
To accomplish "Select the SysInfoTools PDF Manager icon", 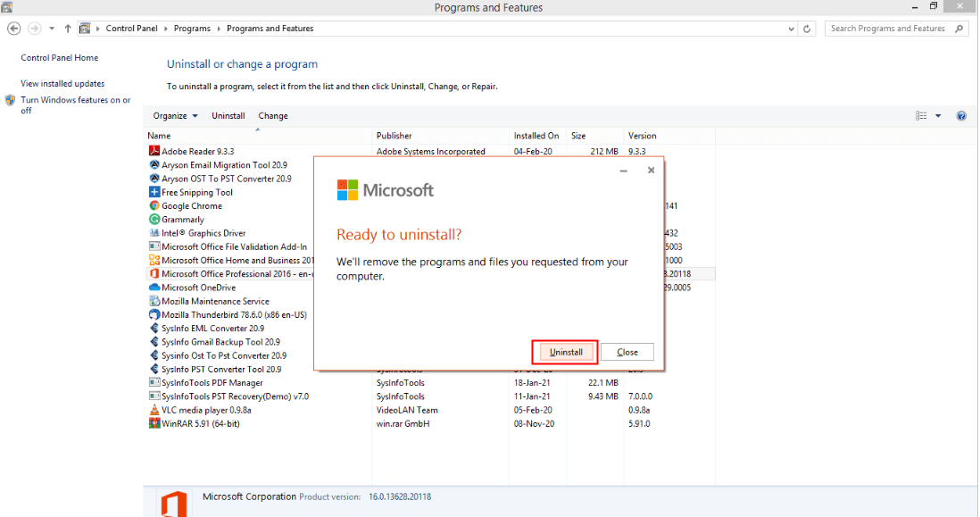I will coord(154,382).
